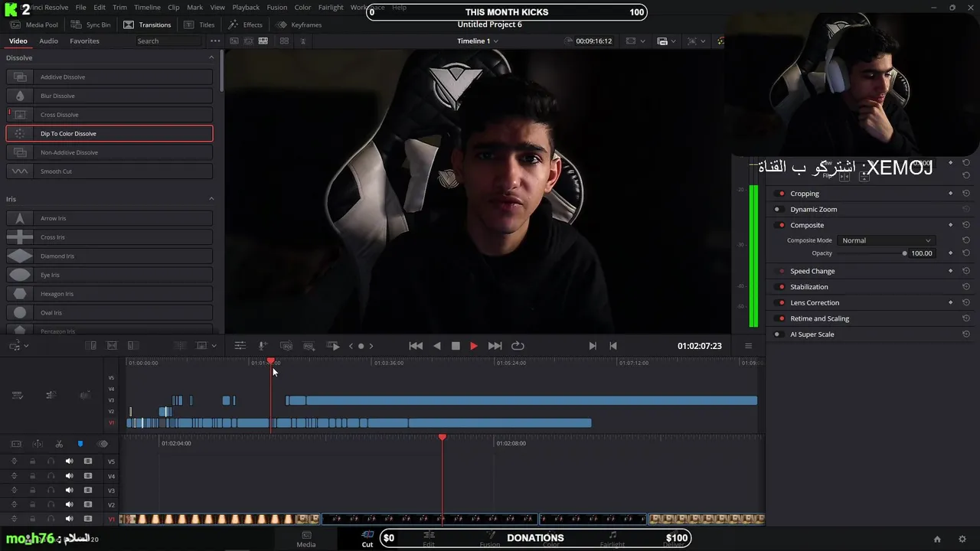Image resolution: width=980 pixels, height=551 pixels.
Task: Open the Effects panel
Action: pyautogui.click(x=245, y=24)
